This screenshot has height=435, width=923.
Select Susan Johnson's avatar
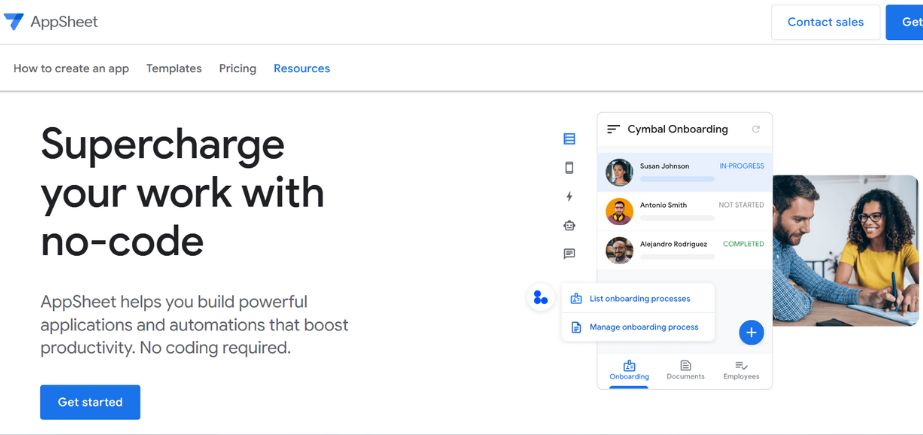tap(619, 172)
